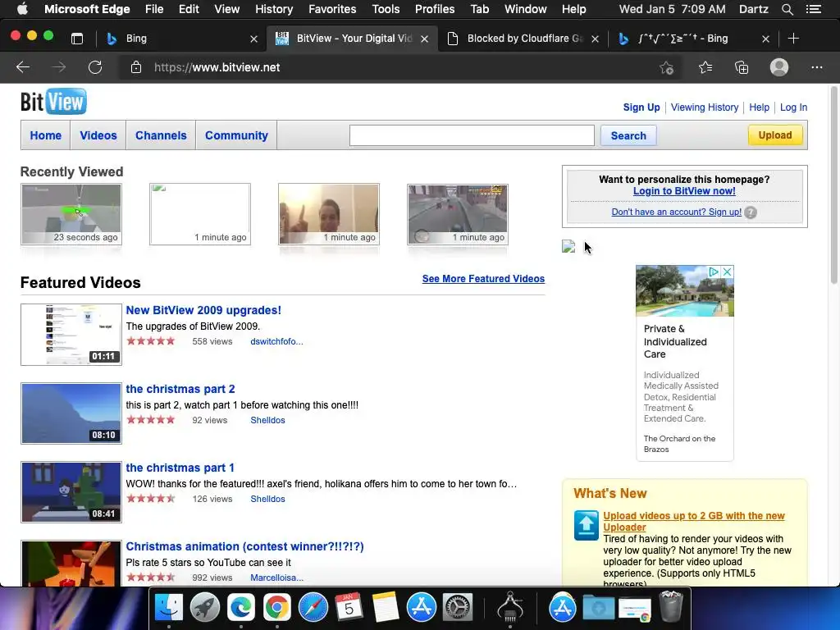Click the yellow Upload button
Image resolution: width=840 pixels, height=630 pixels.
click(x=774, y=135)
